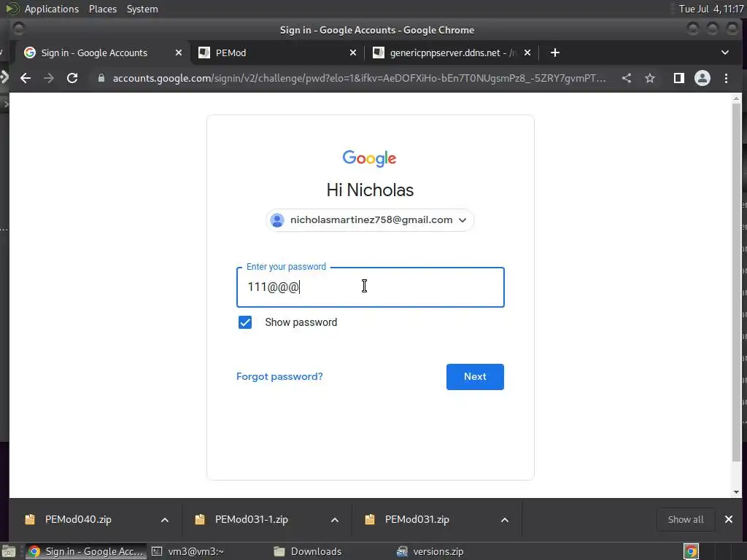Click the Forgot password? link
The height and width of the screenshot is (560, 747).
(x=279, y=377)
